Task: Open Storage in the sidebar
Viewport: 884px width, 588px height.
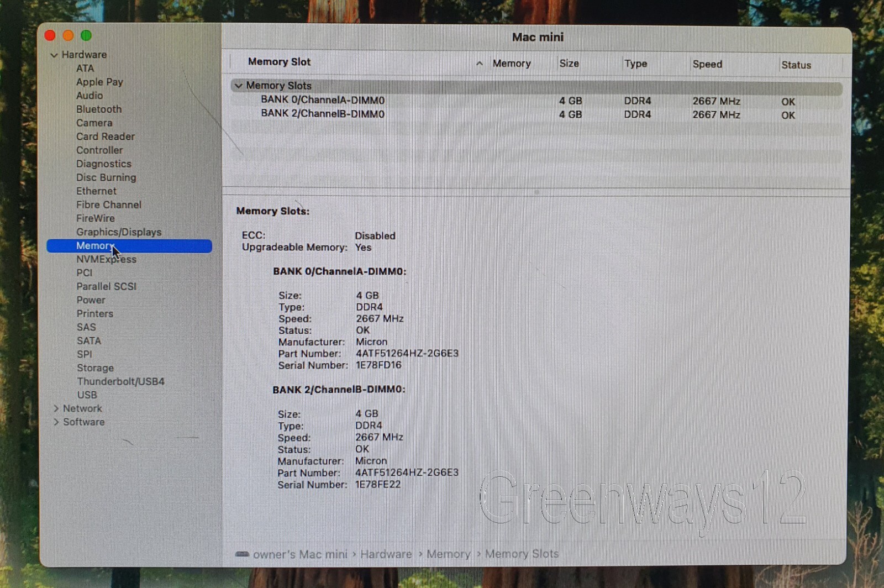Action: tap(95, 368)
